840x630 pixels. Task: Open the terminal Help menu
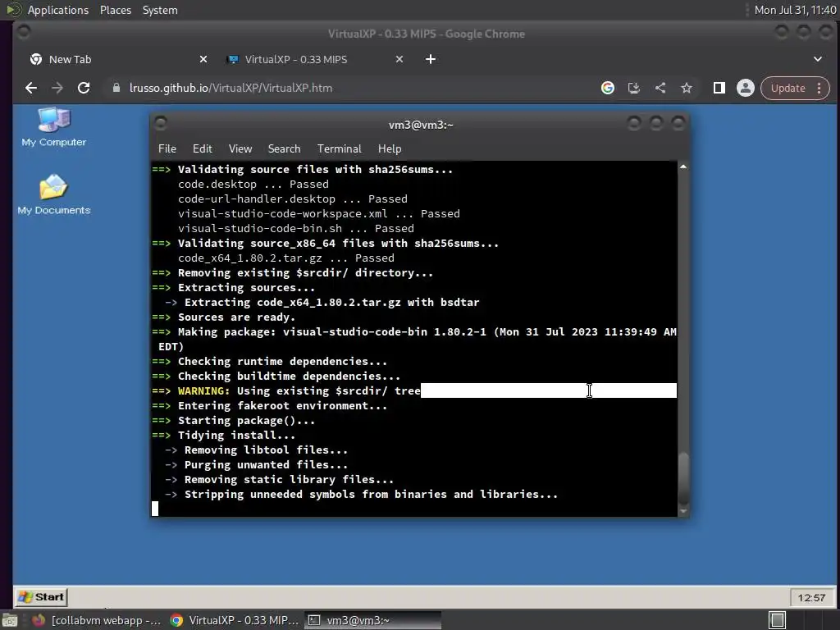point(390,149)
